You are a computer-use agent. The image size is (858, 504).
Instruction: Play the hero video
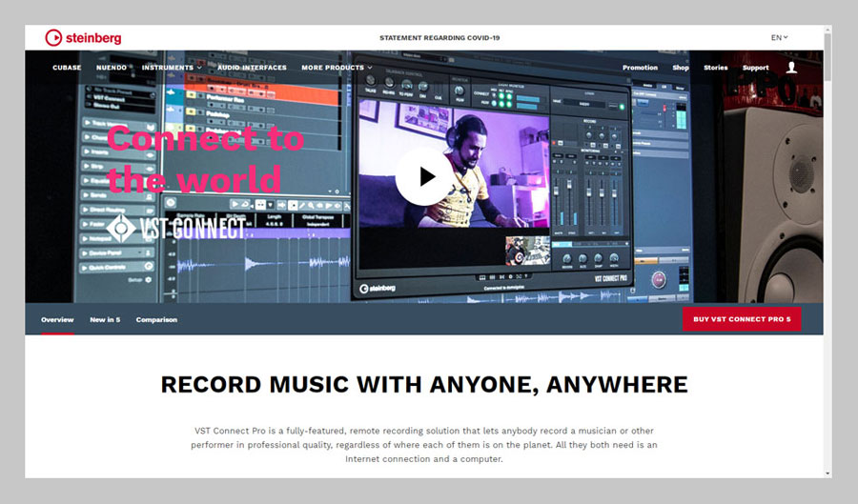(x=424, y=176)
